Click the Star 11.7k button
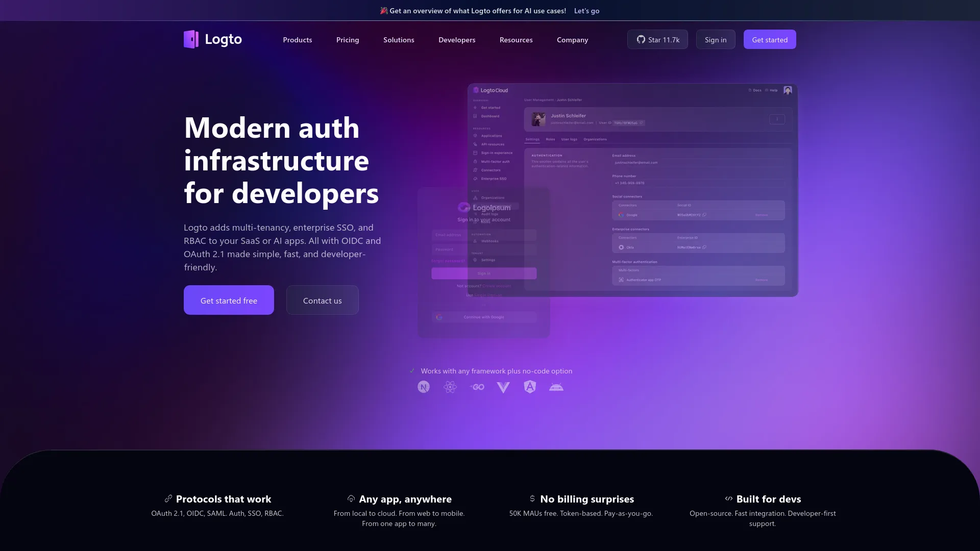Image resolution: width=980 pixels, height=551 pixels. click(x=657, y=39)
